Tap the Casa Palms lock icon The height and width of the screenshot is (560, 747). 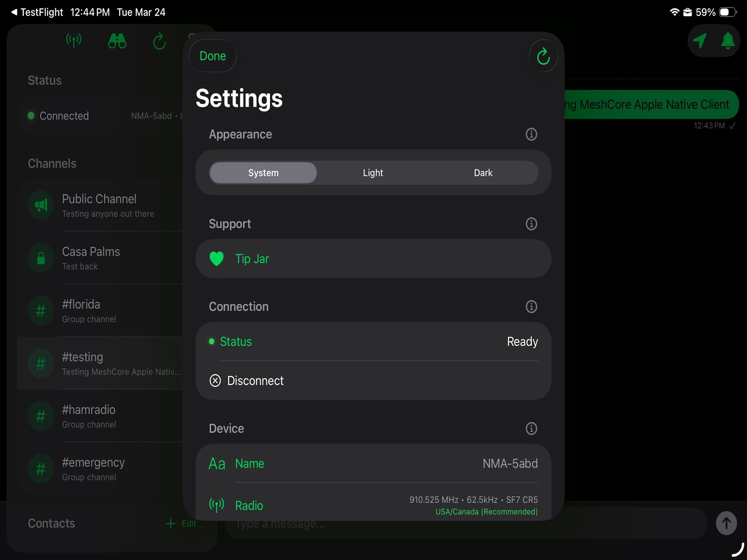(41, 258)
